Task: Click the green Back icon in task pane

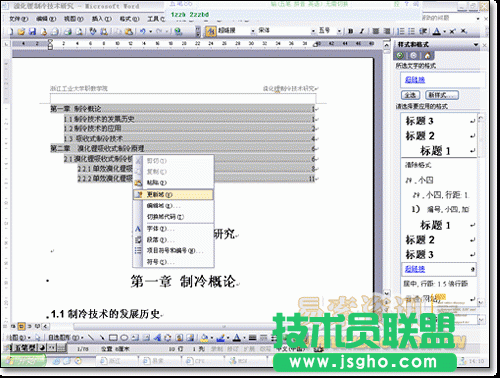Action: coord(400,55)
